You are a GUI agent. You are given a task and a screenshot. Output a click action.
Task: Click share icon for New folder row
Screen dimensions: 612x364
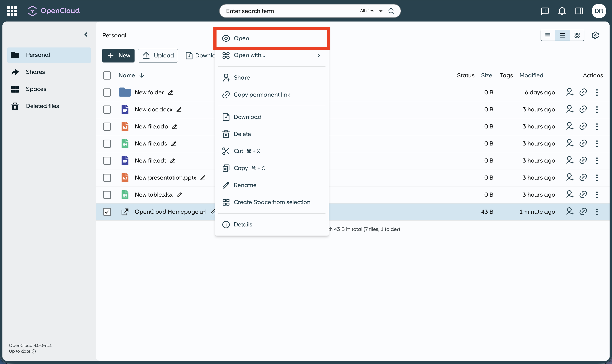[x=570, y=92]
